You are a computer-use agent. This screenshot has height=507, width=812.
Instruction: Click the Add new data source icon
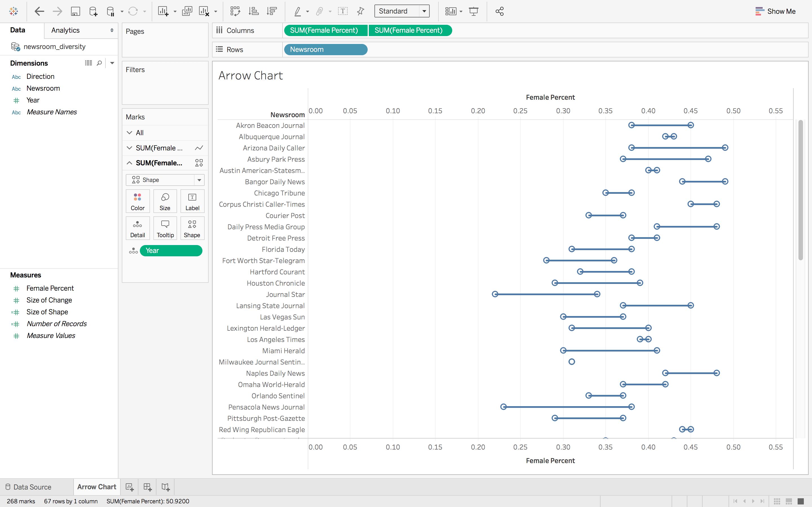click(93, 11)
